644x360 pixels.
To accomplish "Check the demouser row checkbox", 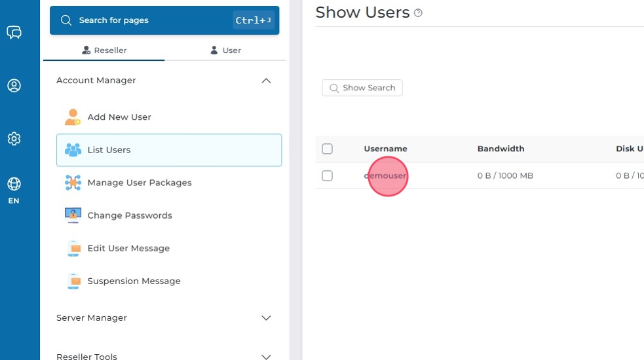I will pos(328,175).
